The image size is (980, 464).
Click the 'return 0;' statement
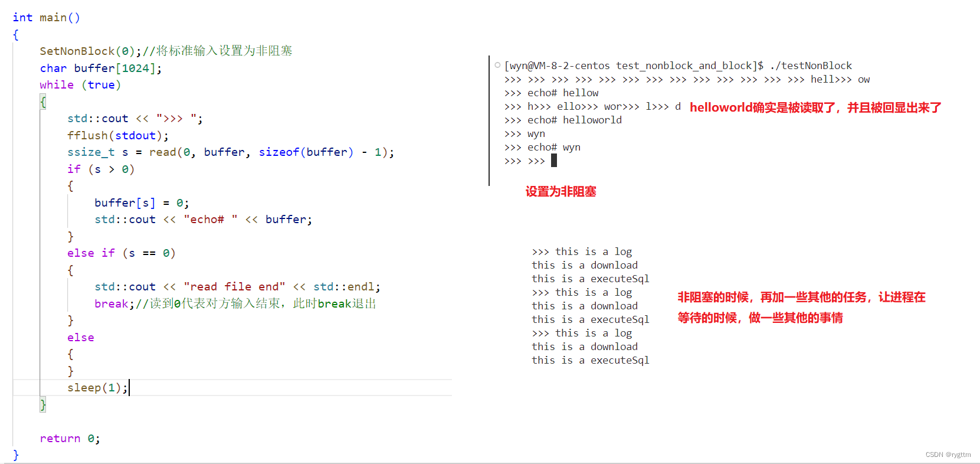pos(70,439)
